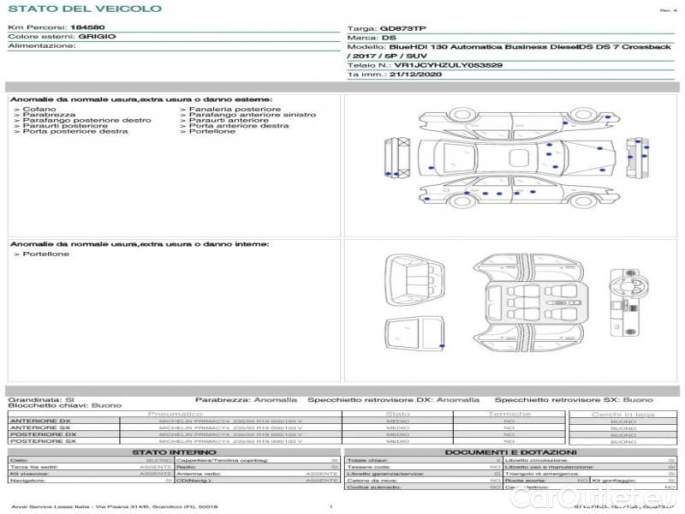Click 'Paraurti posteriore' list entry
This screenshot has height=514, width=685.
(65, 126)
